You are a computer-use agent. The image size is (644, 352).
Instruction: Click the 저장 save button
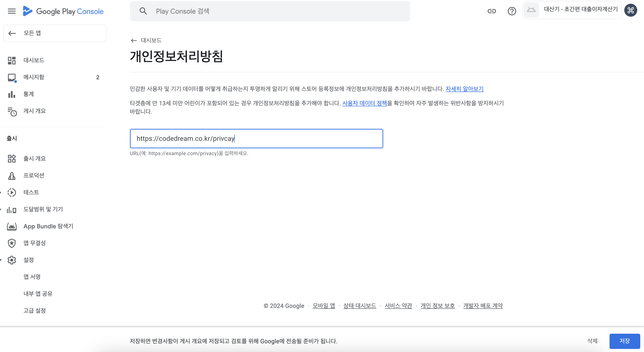(624, 341)
